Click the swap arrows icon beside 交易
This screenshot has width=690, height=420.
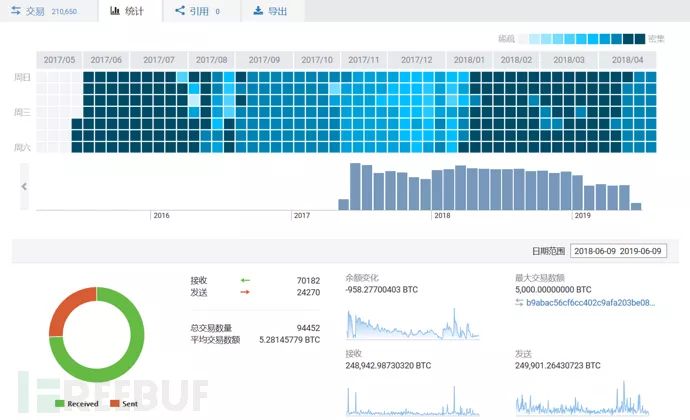(x=15, y=11)
